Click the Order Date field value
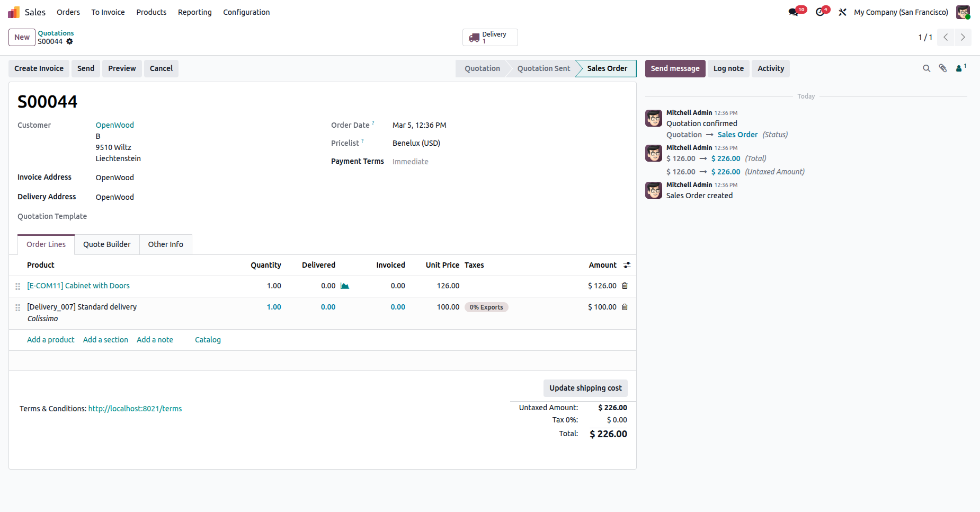980x512 pixels. click(x=420, y=125)
